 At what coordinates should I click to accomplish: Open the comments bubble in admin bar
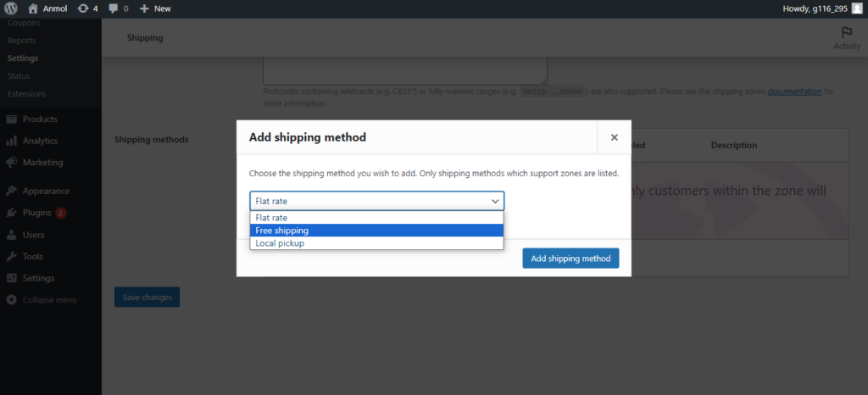(x=119, y=8)
